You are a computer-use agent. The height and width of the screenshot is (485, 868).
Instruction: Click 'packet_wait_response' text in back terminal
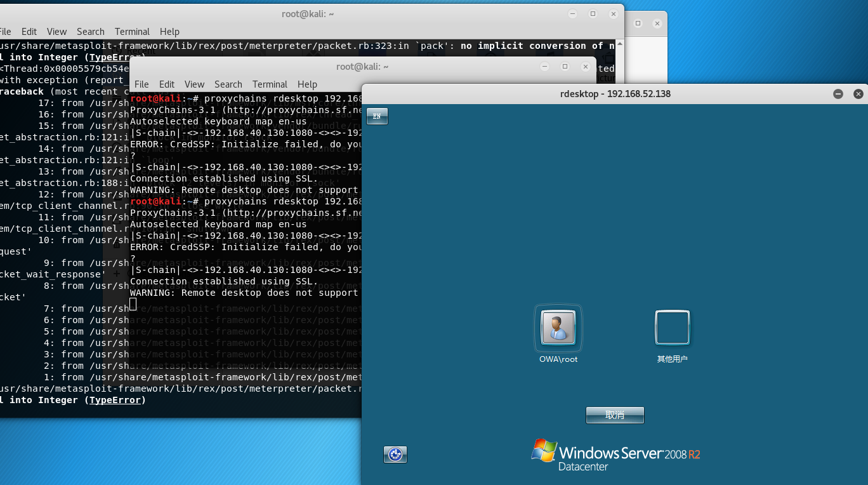(x=52, y=274)
